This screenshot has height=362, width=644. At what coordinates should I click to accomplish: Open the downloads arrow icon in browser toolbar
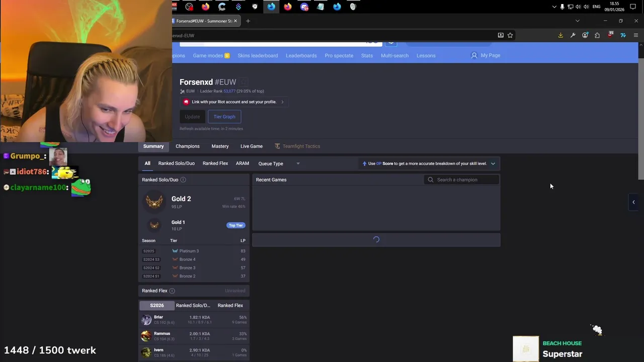560,35
